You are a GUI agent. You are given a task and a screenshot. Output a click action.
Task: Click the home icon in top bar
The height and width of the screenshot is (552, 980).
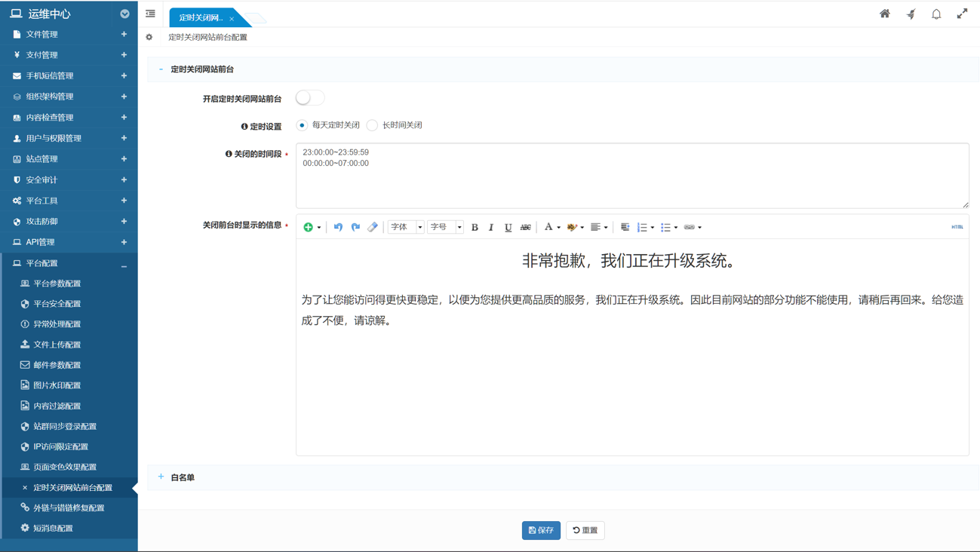[885, 14]
